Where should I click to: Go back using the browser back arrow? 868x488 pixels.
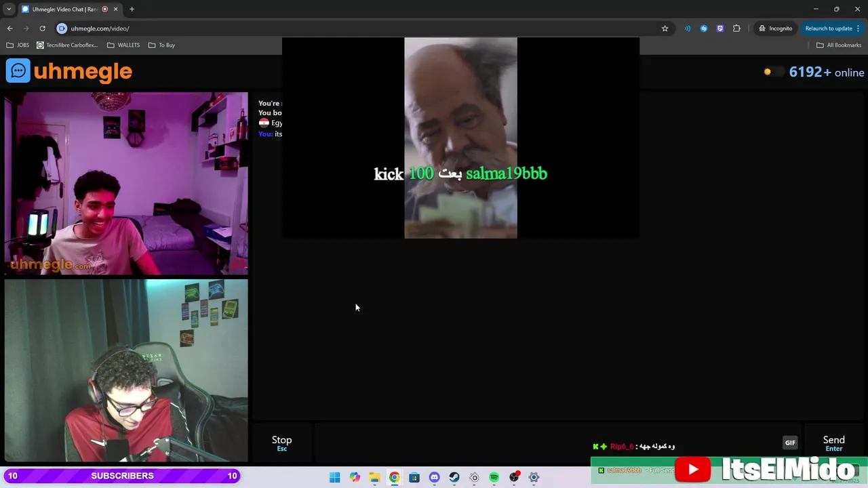[9, 28]
